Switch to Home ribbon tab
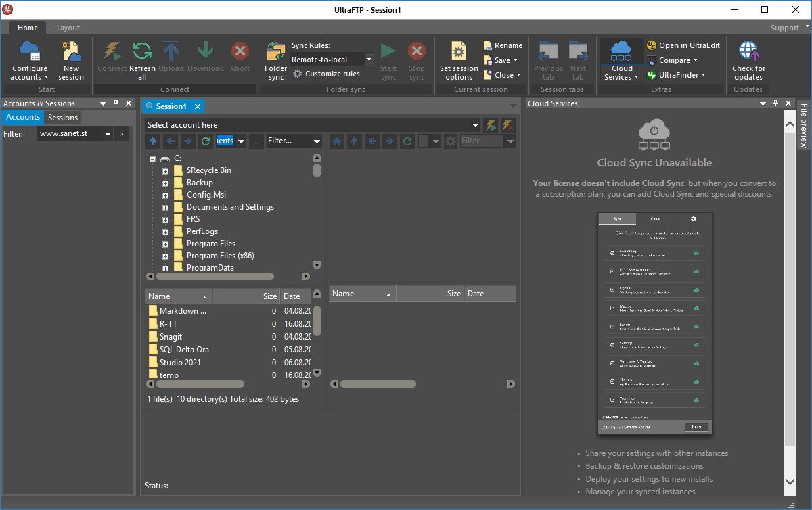This screenshot has width=812, height=510. click(x=28, y=28)
